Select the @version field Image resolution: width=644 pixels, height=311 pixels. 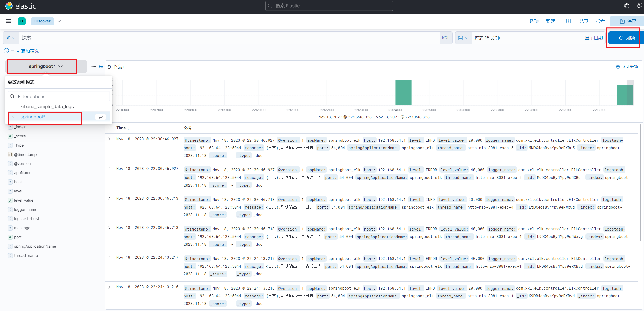22,164
